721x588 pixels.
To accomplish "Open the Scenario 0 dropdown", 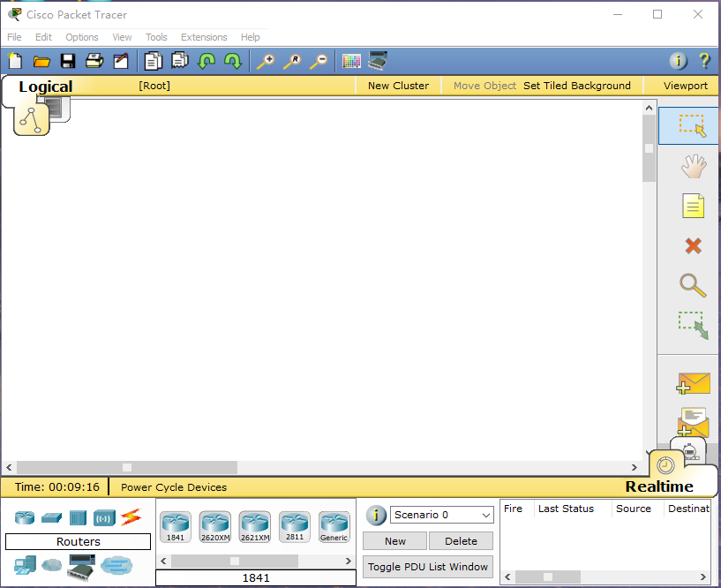I will tap(442, 515).
